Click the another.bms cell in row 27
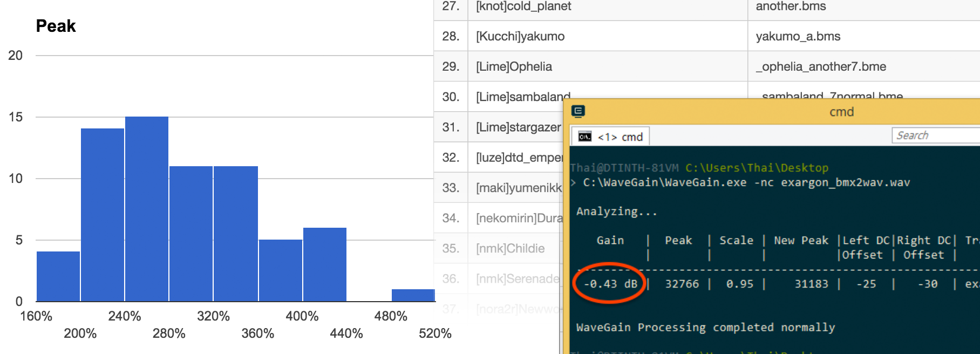Viewport: 980px width, 354px height. (x=791, y=6)
